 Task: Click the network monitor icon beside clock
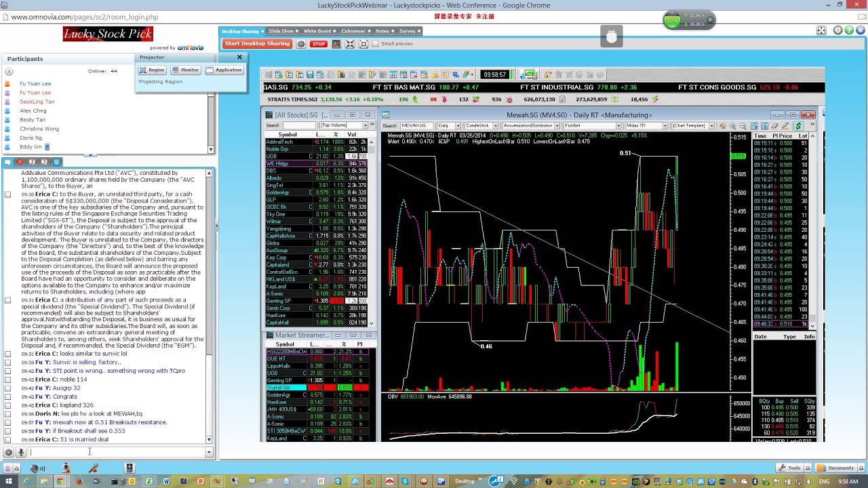530,75
